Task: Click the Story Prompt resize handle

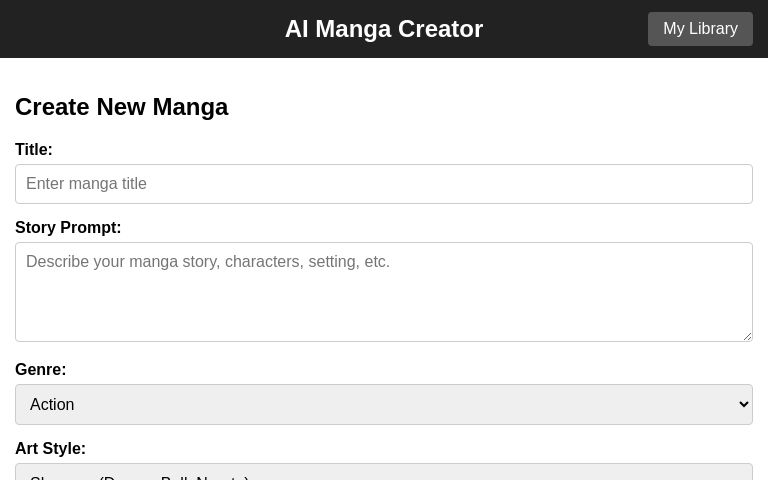Action: click(x=747, y=336)
